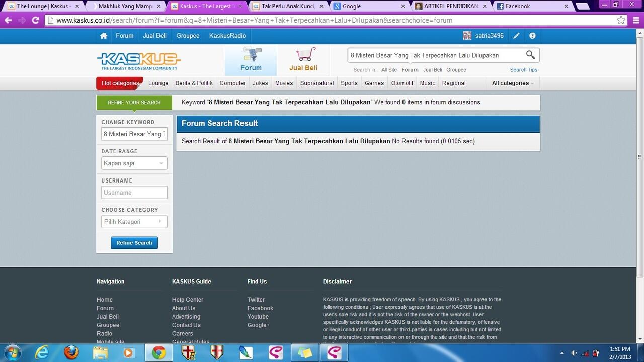The image size is (644, 362).
Task: Click the browser forward arrow
Action: tap(22, 20)
